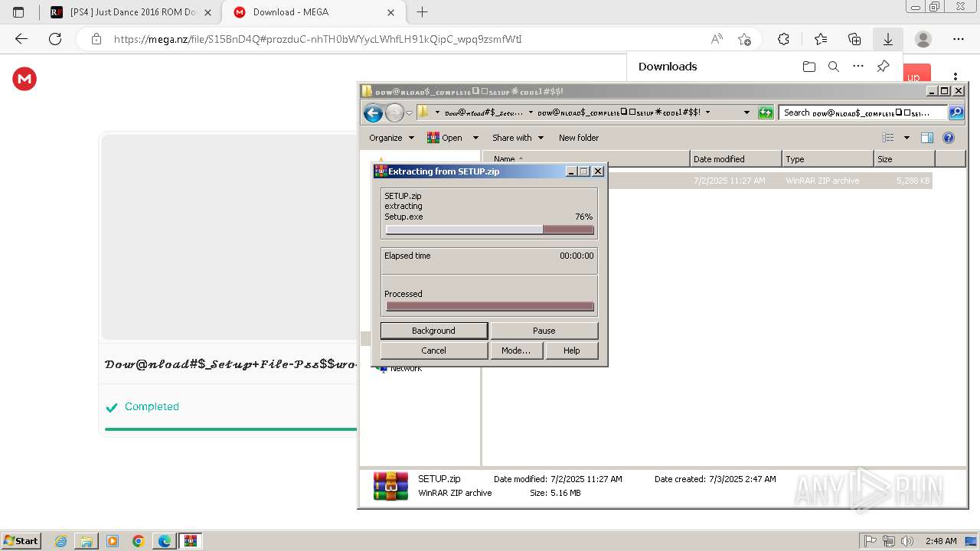Expand the Open button dropdown arrow
Screen dimensions: 980x551
coord(475,138)
